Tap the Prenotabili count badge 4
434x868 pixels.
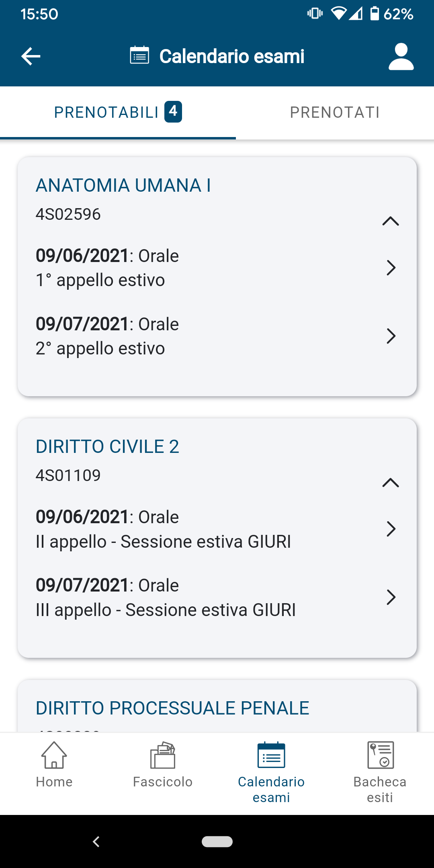173,112
